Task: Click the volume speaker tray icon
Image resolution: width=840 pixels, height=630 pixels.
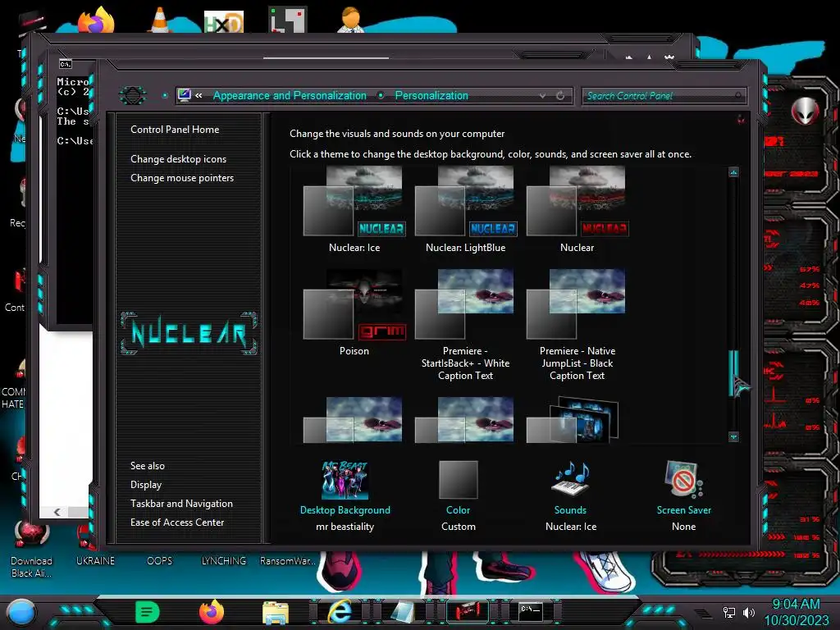Action: [748, 612]
